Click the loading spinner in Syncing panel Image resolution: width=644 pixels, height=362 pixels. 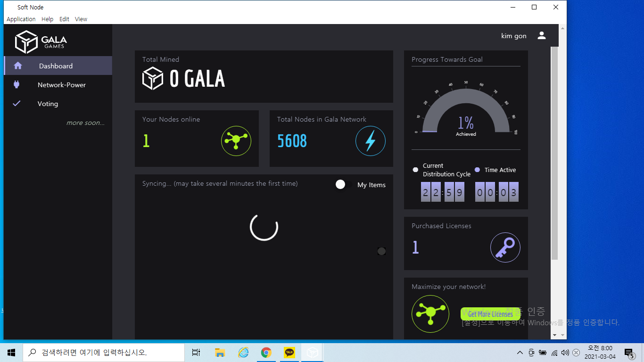[264, 227]
